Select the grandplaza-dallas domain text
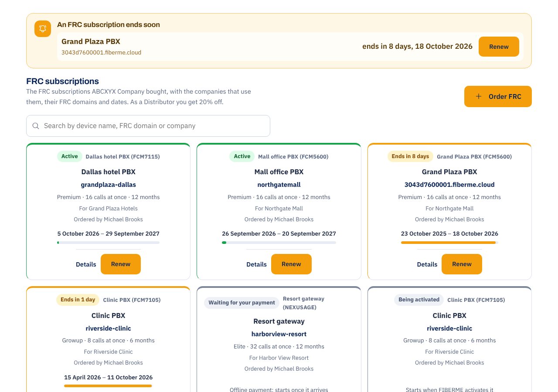558x392 pixels. (x=108, y=185)
